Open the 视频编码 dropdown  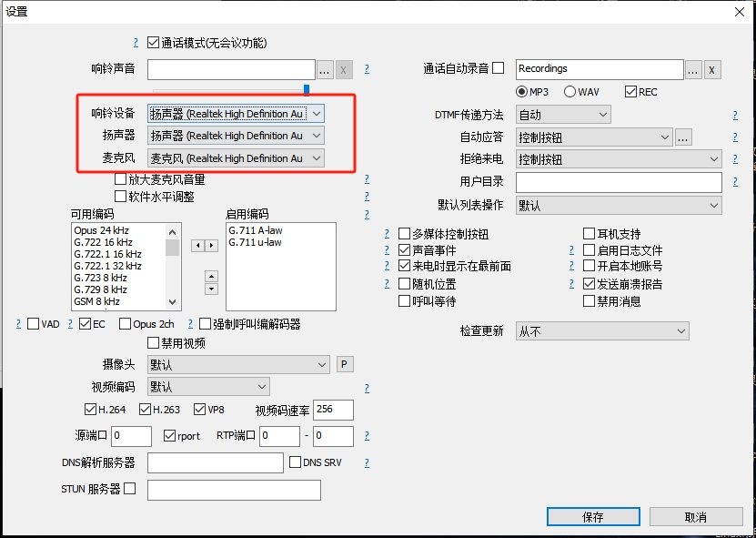pyautogui.click(x=208, y=387)
